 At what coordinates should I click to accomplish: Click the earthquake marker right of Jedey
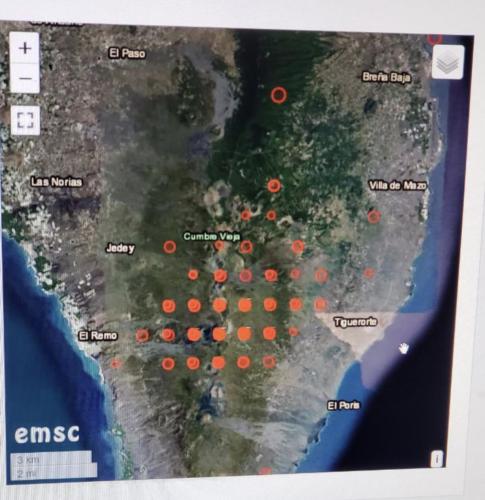point(170,247)
